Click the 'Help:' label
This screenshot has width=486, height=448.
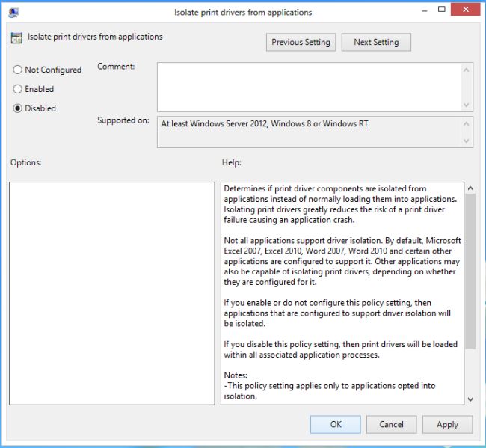coord(232,162)
